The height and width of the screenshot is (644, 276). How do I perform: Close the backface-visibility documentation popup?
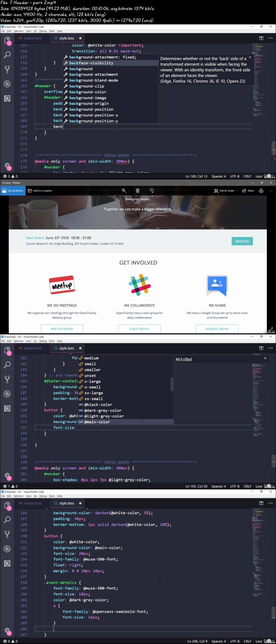250,57
